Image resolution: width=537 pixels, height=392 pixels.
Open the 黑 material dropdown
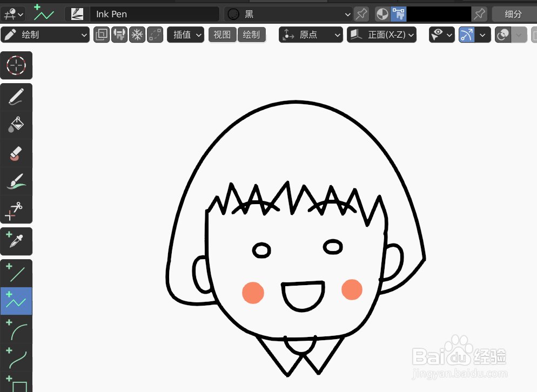pyautogui.click(x=288, y=14)
